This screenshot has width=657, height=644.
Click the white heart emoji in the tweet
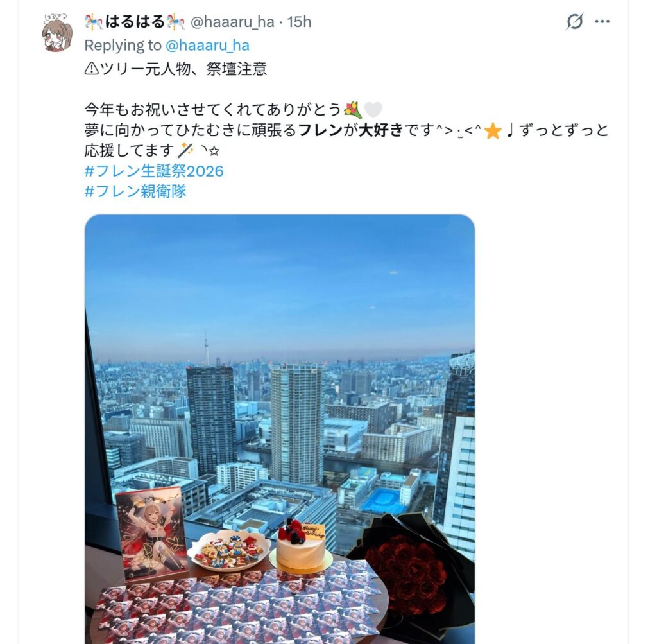point(373,110)
